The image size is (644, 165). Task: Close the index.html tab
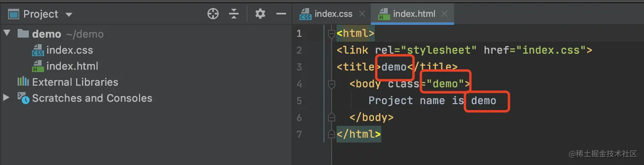(444, 14)
